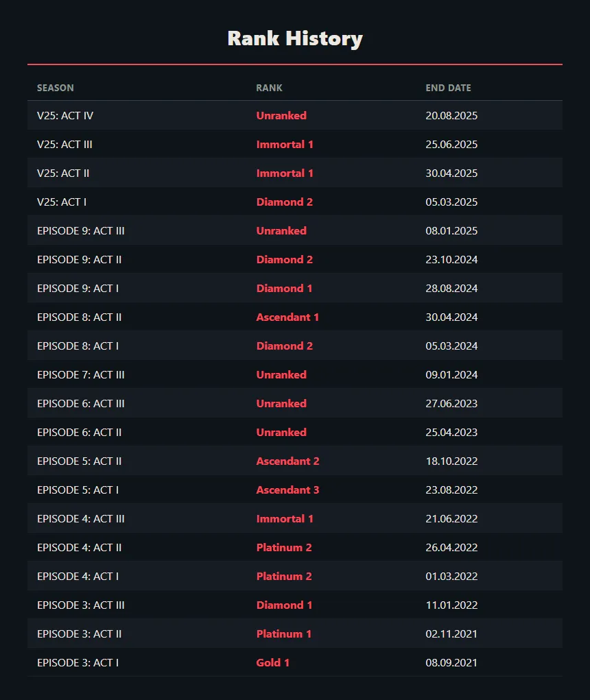Click Platinum 2 rank for EPISODE 4: ACT II
Screen dimensions: 590x700
coord(284,548)
